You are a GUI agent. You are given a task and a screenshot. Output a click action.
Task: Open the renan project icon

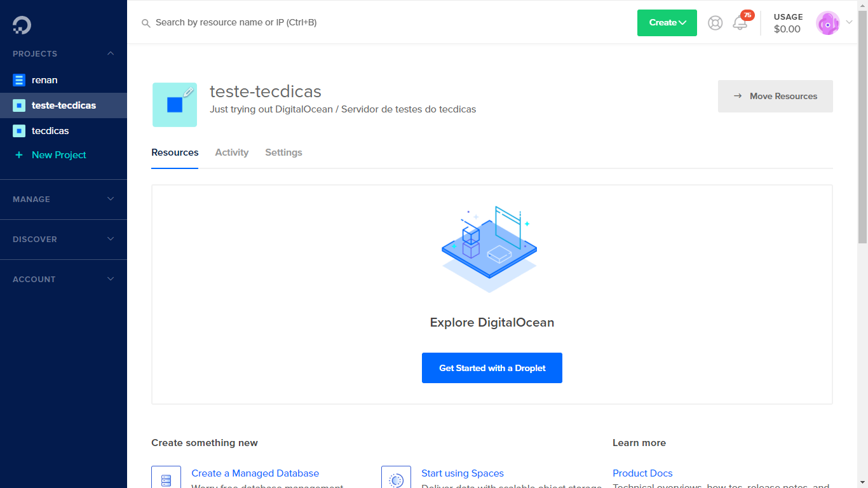19,80
